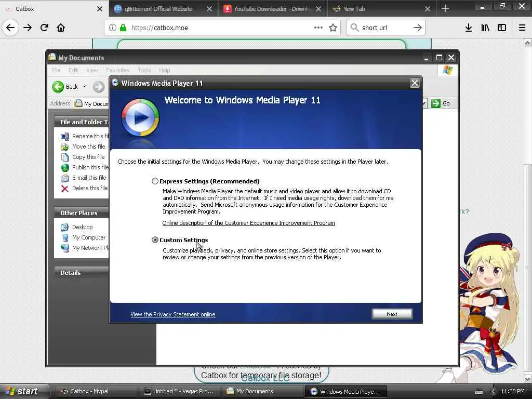
Task: Click Go button next to address bar
Action: pyautogui.click(x=441, y=103)
